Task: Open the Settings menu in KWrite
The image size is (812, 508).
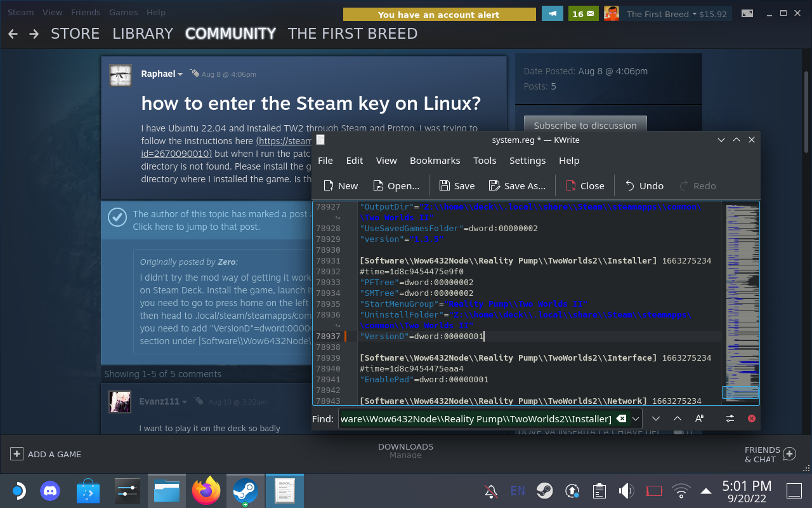Action: 528,161
